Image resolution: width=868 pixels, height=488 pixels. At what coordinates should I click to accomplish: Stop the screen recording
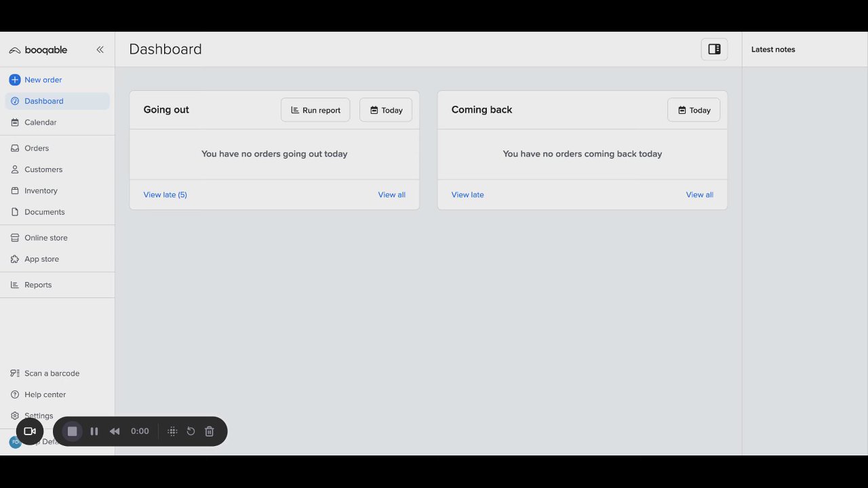pos(73,432)
